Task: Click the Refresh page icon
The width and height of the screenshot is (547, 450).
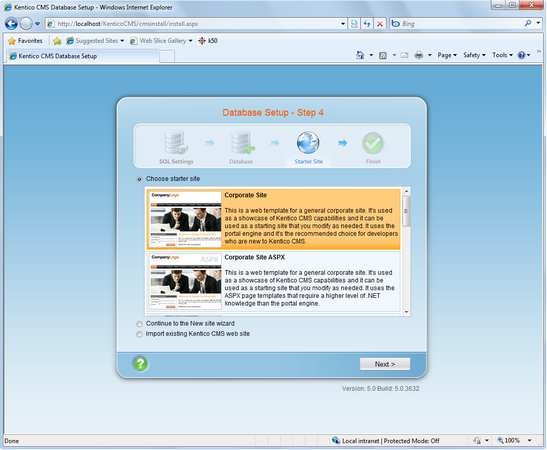Action: [x=367, y=24]
